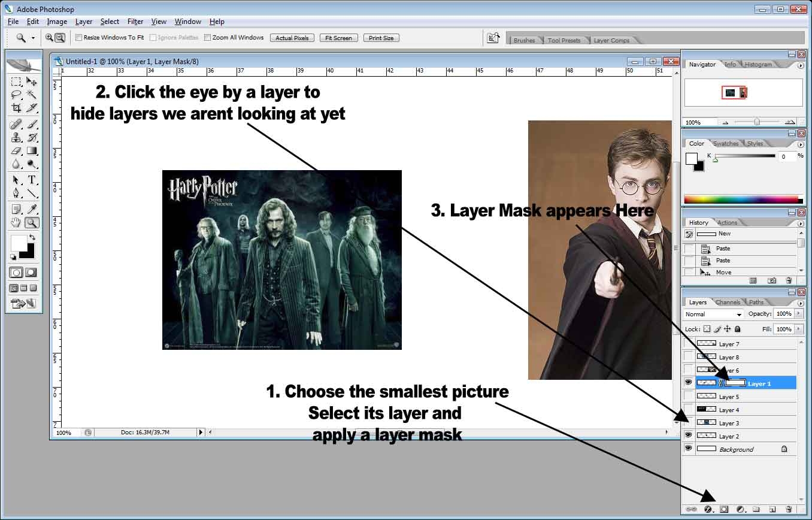The height and width of the screenshot is (520, 812).
Task: Select the Notes tool
Action: [x=17, y=210]
